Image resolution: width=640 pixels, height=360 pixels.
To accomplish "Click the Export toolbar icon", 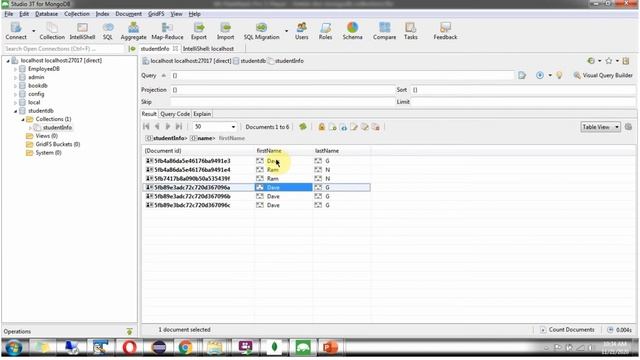I will tap(199, 31).
